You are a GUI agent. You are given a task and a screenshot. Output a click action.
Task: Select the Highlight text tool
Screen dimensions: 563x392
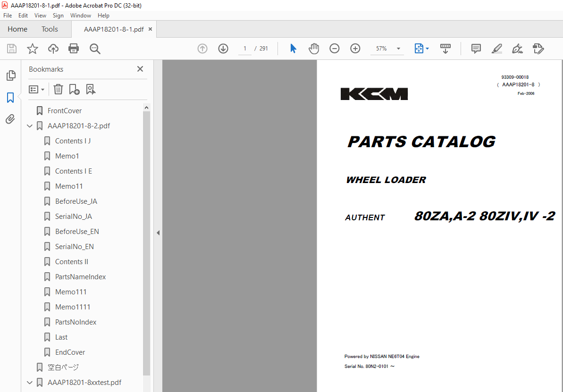tap(496, 49)
